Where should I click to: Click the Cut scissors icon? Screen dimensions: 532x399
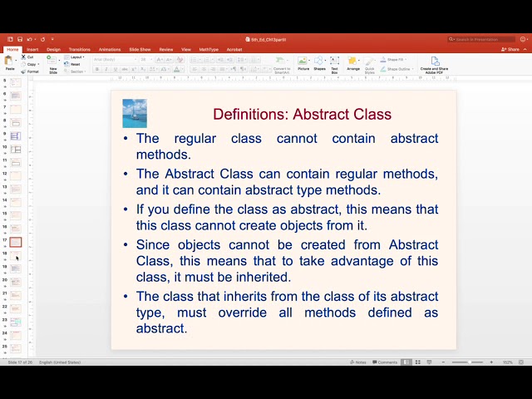[x=23, y=57]
